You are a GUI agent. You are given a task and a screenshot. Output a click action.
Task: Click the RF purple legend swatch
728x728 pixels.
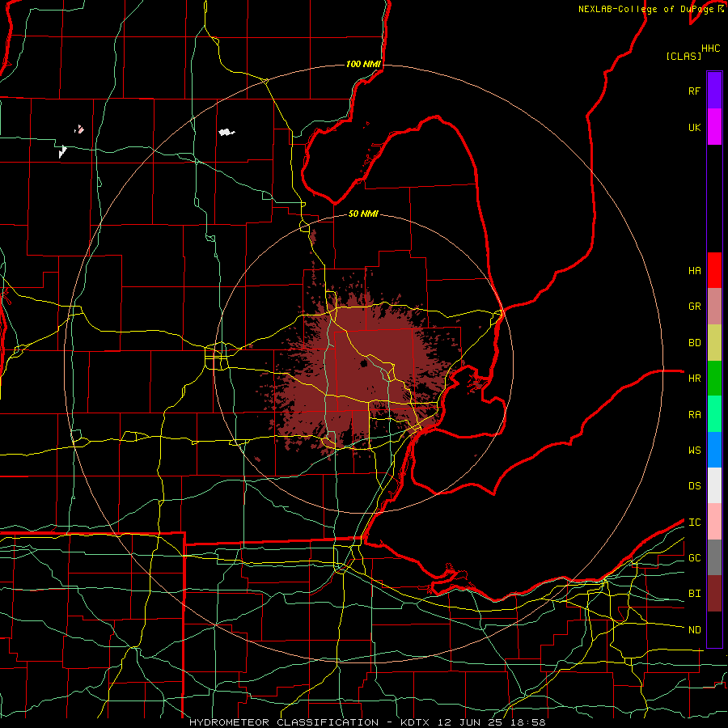(x=714, y=91)
